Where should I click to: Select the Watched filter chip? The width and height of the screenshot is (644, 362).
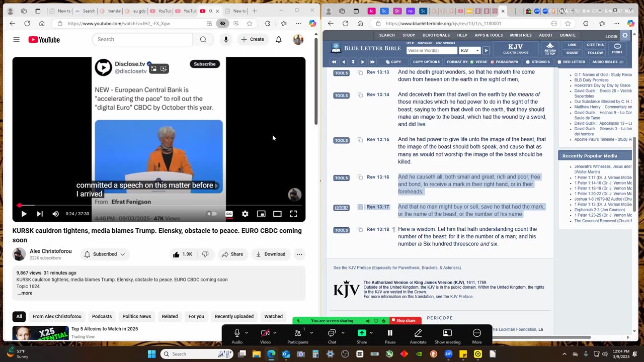[273, 316]
